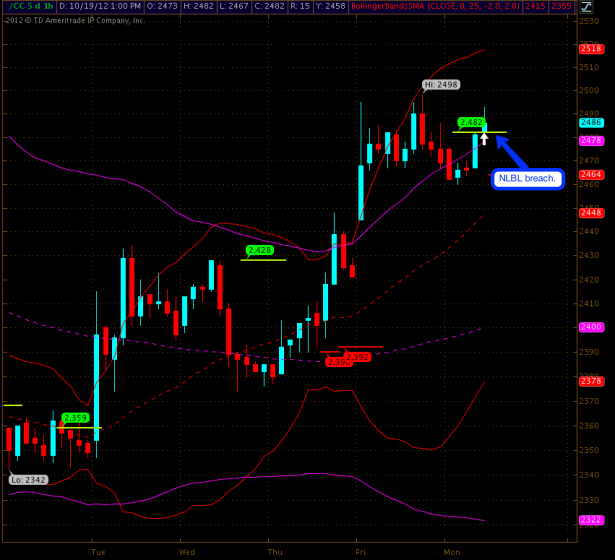Click the red 2464 price axis tag
The image size is (615, 560).
pos(590,174)
